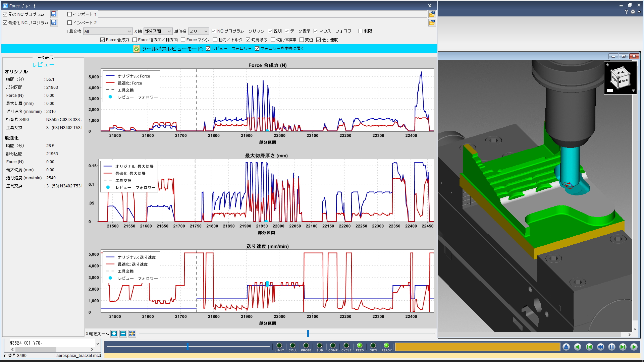Open 単位系 ミリ dropdown

[x=199, y=31]
